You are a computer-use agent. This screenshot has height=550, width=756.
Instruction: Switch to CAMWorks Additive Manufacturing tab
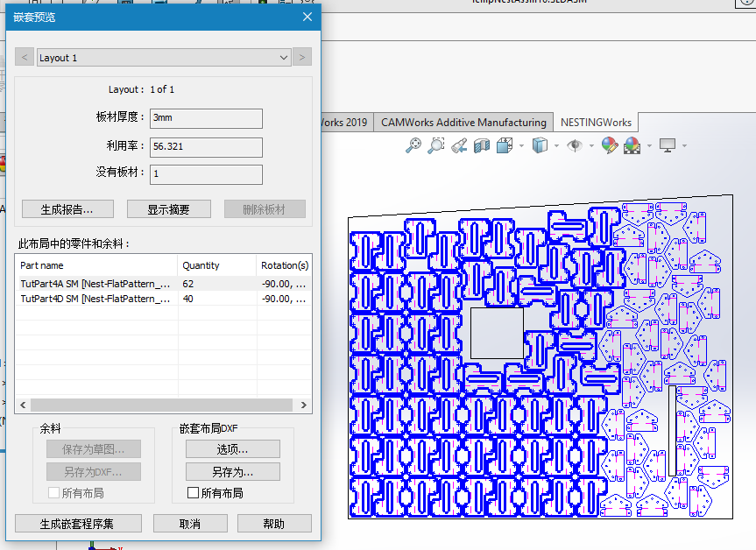(463, 123)
